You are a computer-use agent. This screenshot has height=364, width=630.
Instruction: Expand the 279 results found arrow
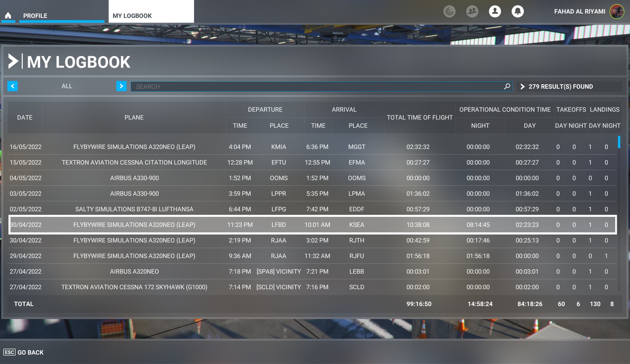point(522,87)
